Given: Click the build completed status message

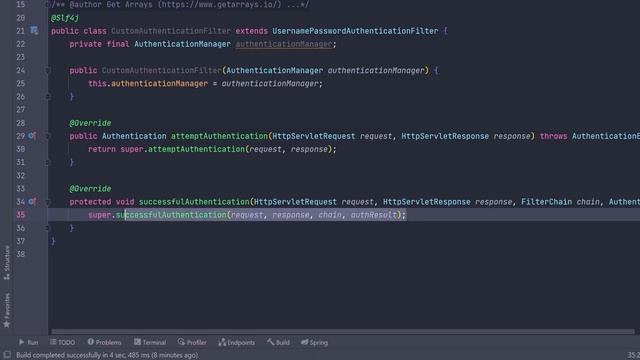Looking at the screenshot, I should click(107, 355).
